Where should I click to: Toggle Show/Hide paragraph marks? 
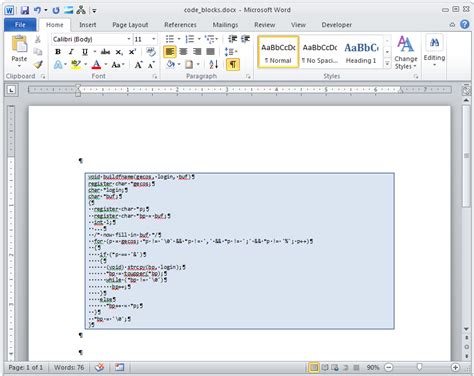[233, 64]
